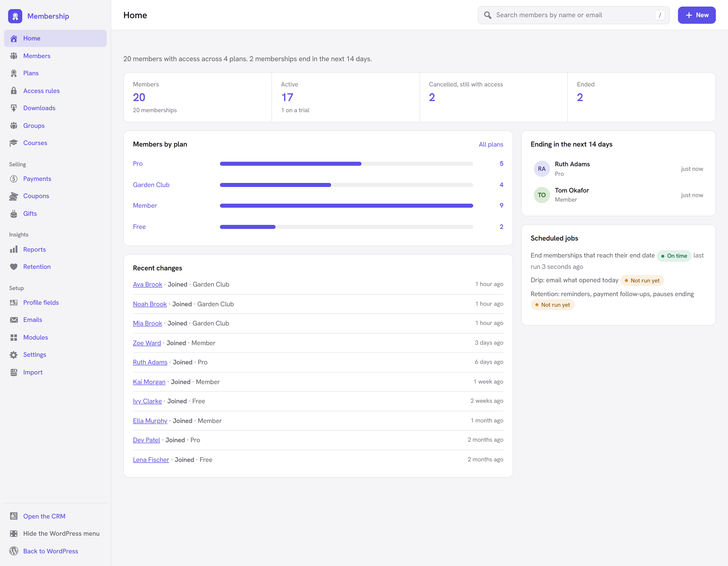This screenshot has height=566, width=728.
Task: Click the New button
Action: pos(697,15)
